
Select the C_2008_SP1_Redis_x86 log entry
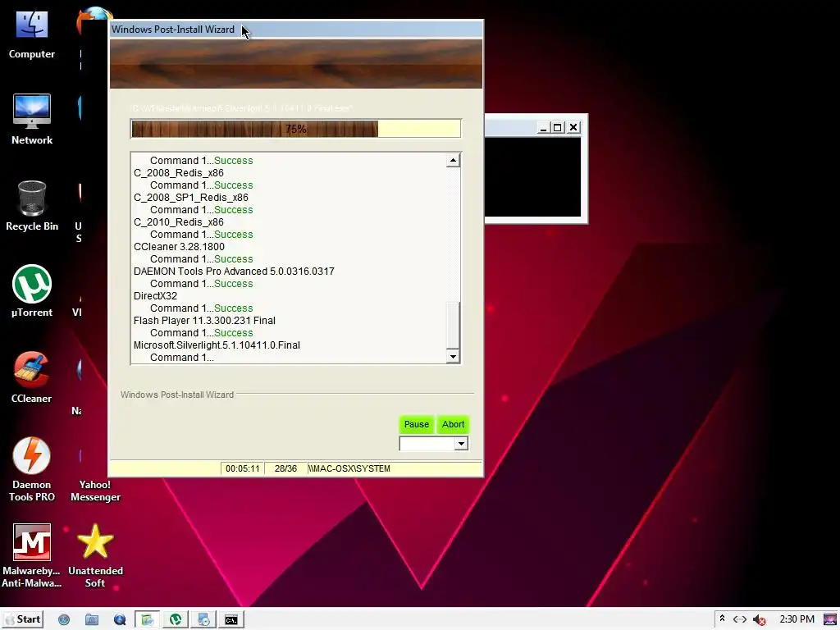pos(190,198)
